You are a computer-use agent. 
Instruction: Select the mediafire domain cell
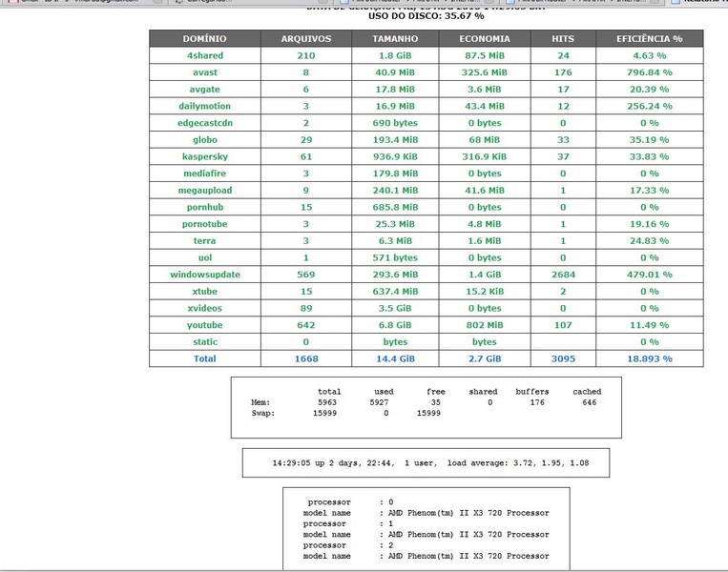[205, 174]
